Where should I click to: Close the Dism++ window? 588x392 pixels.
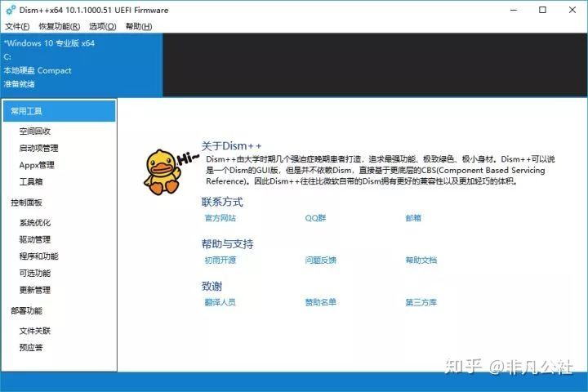[572, 10]
